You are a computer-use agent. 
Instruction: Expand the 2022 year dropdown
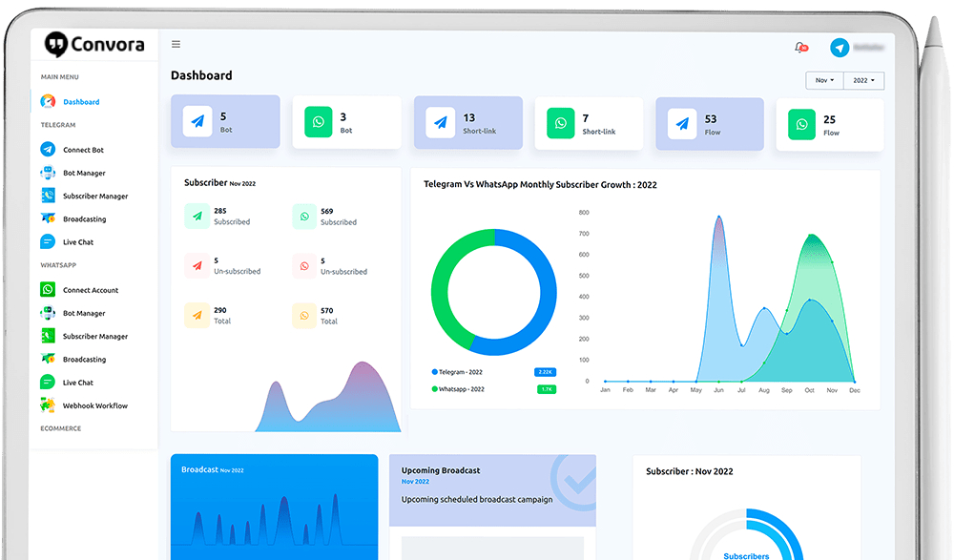(863, 81)
